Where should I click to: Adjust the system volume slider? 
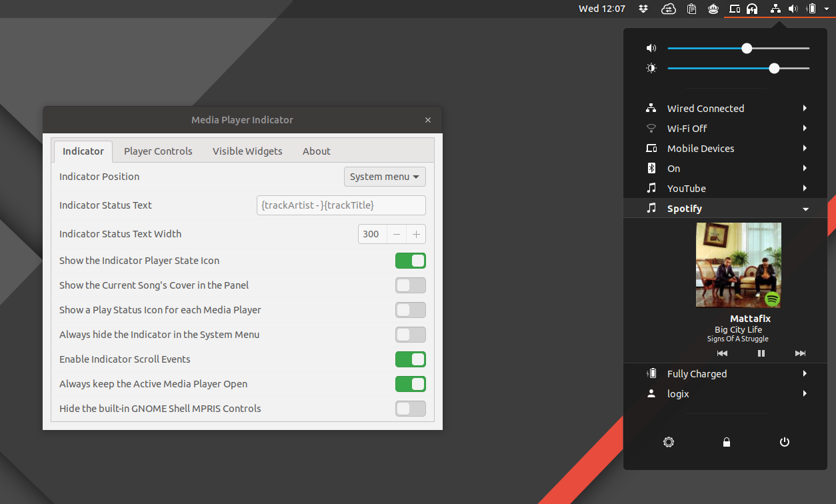pos(739,48)
